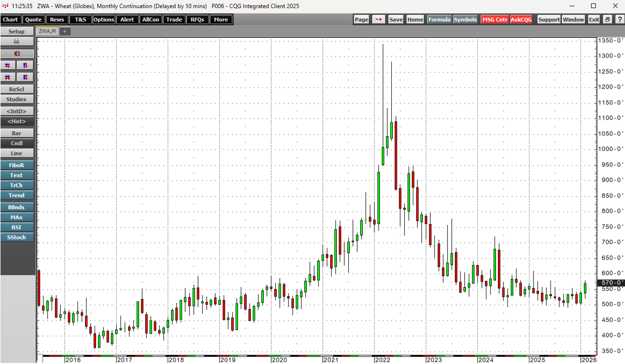Click the cascade windows icon

pos(607,19)
